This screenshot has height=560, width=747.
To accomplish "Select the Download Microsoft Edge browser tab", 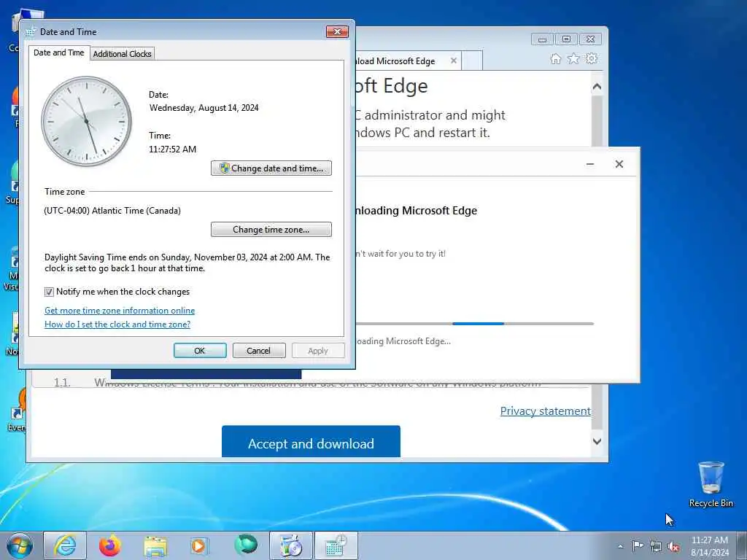I will point(400,61).
